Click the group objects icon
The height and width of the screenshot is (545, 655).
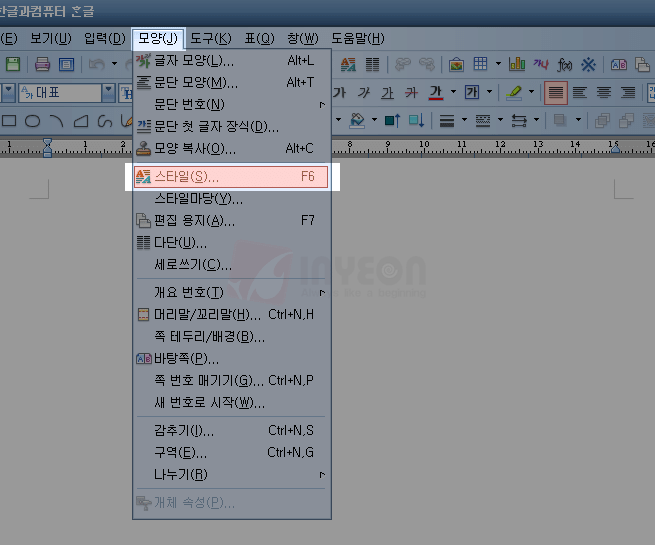pyautogui.click(x=602, y=121)
